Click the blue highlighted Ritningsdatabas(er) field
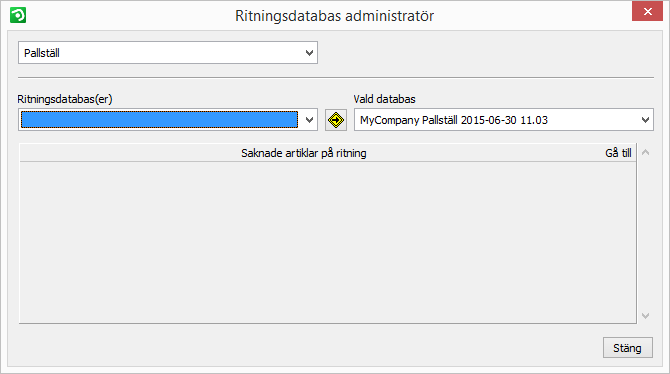The image size is (670, 374). tap(159, 120)
